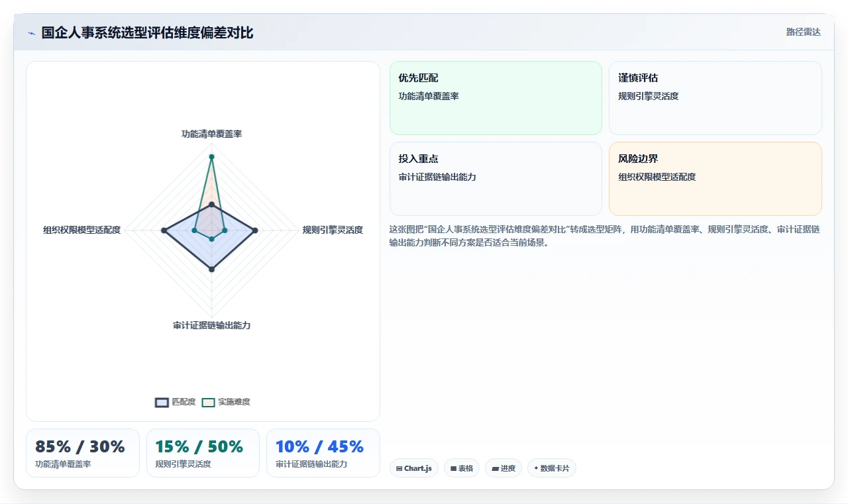This screenshot has width=848, height=504.
Task: Click the page title 国企人事系统选型评估维度偏差对比
Action: coord(147,32)
